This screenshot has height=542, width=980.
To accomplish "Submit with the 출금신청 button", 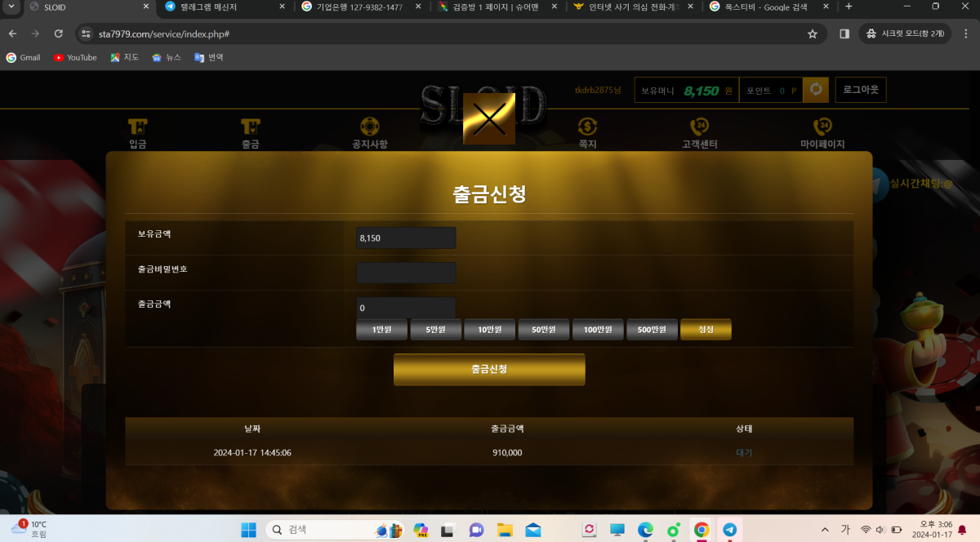I will (x=489, y=369).
